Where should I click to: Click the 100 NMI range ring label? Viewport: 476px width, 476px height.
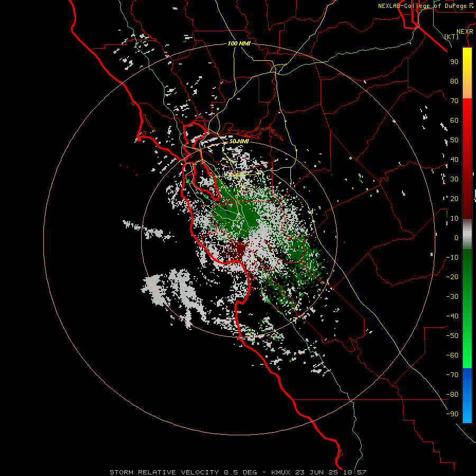(239, 43)
